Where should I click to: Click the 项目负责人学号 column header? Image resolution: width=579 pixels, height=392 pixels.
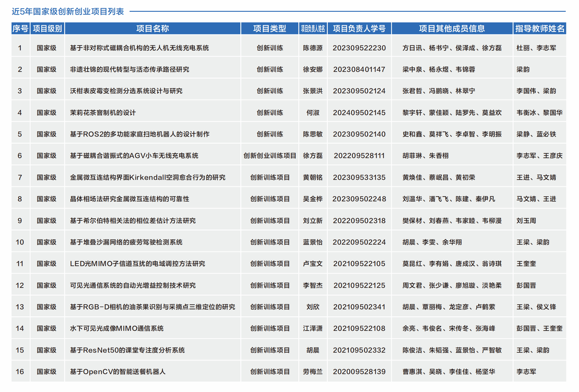pos(359,29)
